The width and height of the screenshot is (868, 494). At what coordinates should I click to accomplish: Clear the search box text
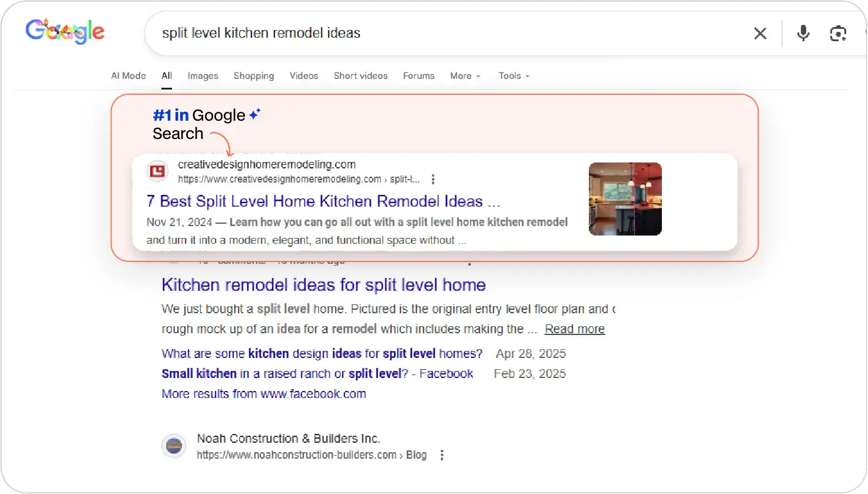pos(760,34)
